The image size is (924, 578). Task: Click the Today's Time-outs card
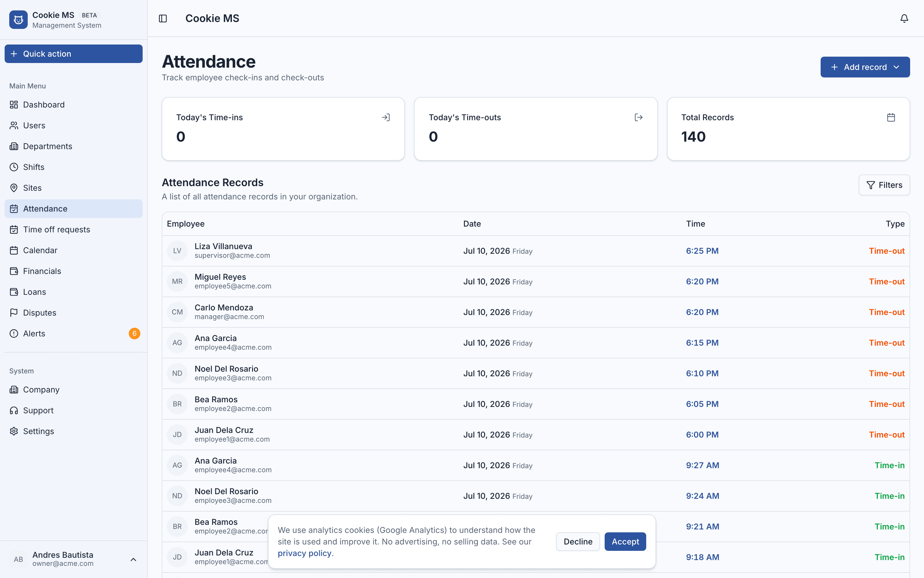[536, 129]
